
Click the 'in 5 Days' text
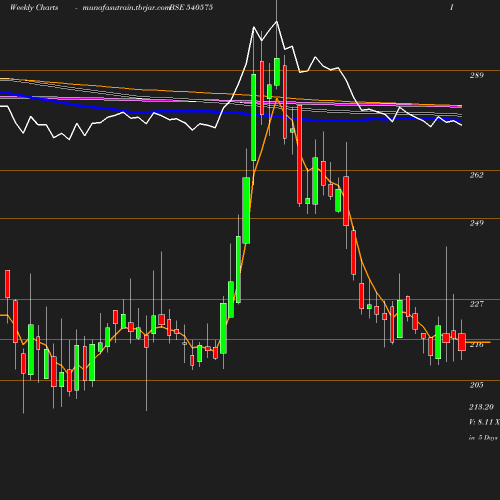coord(483,438)
